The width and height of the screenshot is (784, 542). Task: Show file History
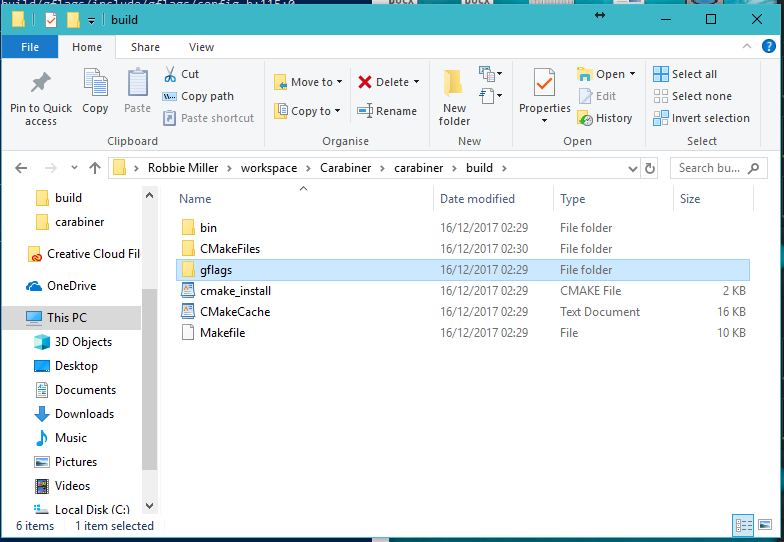tap(605, 118)
